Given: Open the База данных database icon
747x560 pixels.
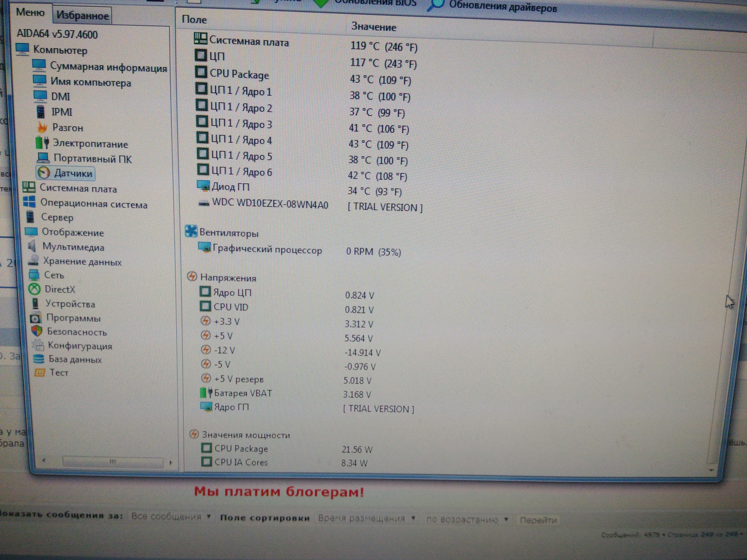Looking at the screenshot, I should pyautogui.click(x=38, y=359).
